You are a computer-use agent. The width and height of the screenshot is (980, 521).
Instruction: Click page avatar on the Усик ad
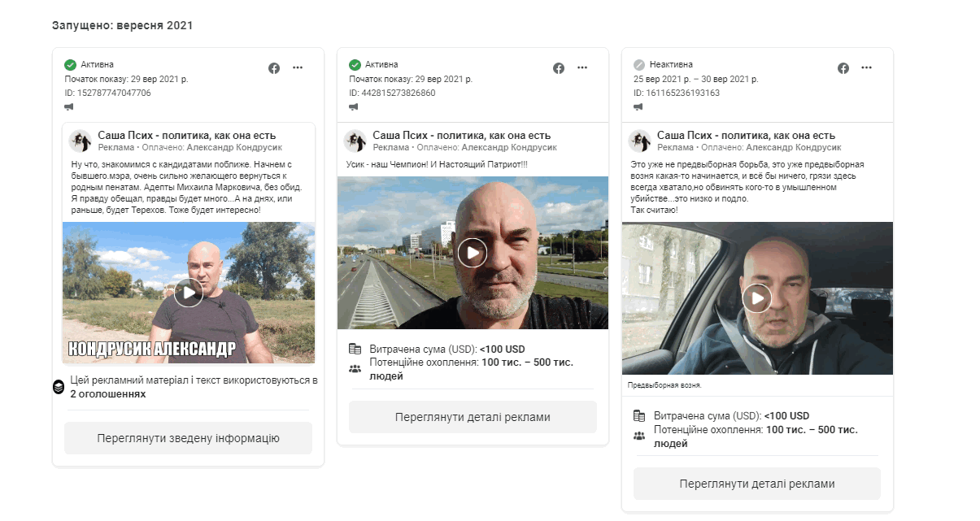tap(355, 141)
